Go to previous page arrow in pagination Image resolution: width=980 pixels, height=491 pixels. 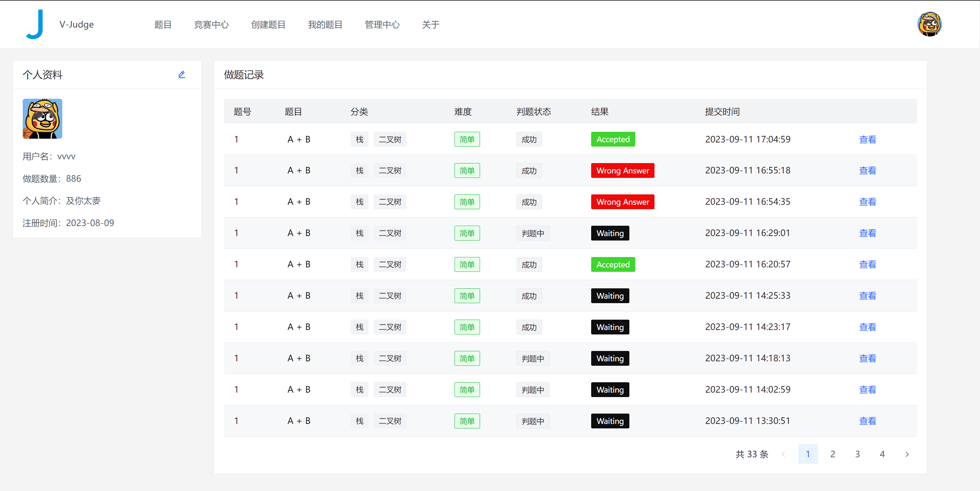(x=783, y=454)
